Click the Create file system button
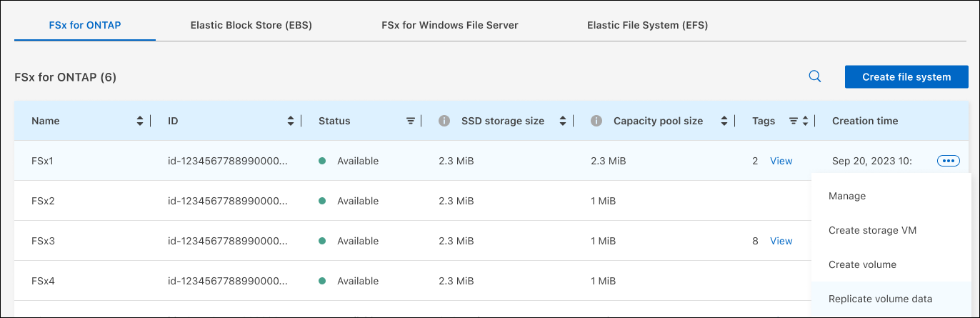The height and width of the screenshot is (318, 980). 906,76
